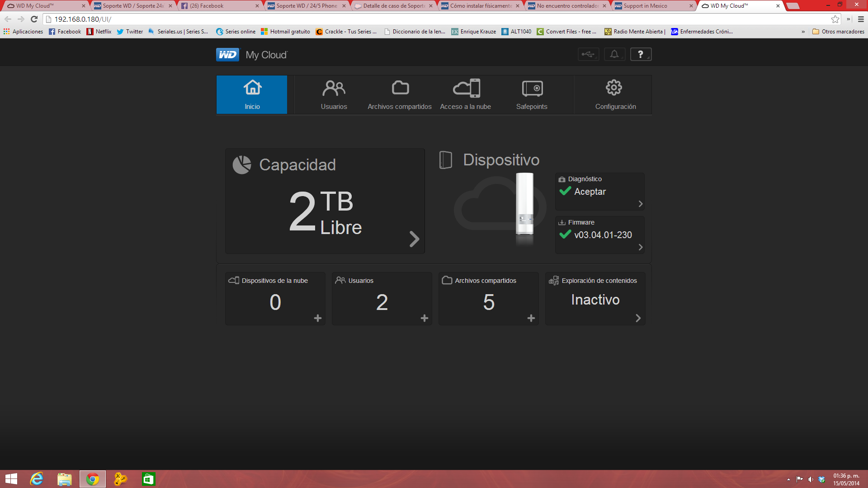Switch to (26) Facebook tab
Viewport: 868px width, 488px height.
point(220,6)
